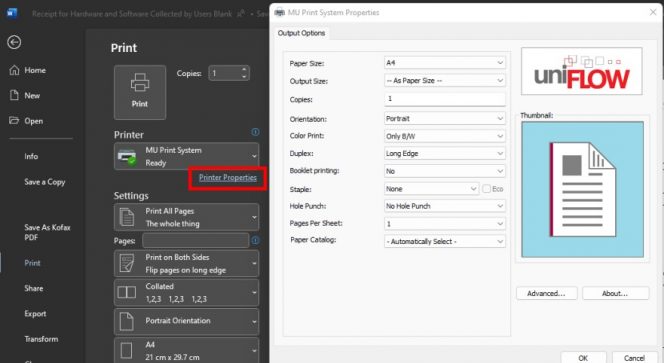664x363 pixels.
Task: Choose Open in the Word sidebar
Action: coord(26,121)
